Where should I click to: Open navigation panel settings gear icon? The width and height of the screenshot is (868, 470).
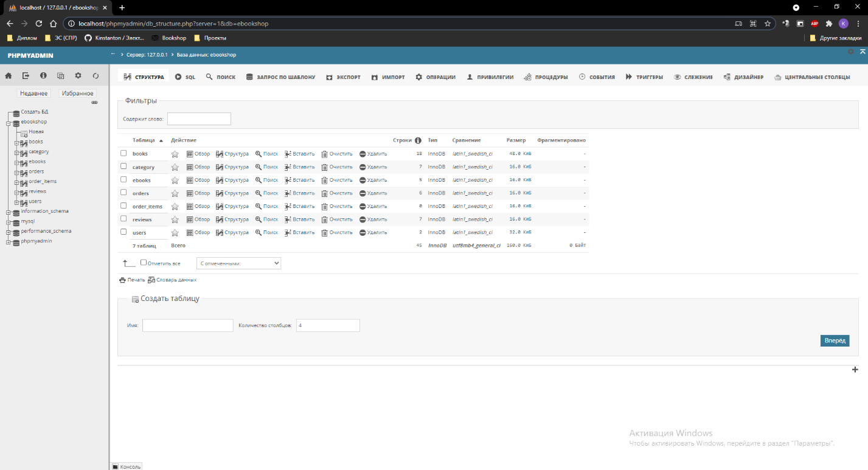(78, 76)
